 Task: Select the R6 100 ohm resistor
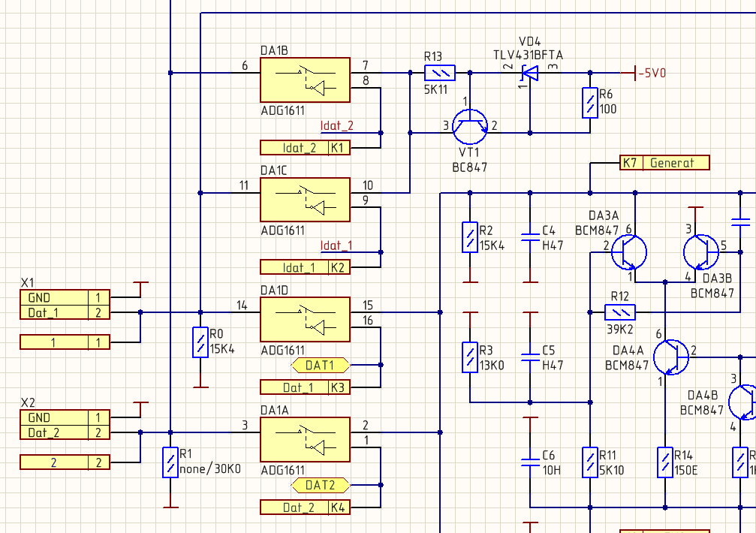pos(589,103)
